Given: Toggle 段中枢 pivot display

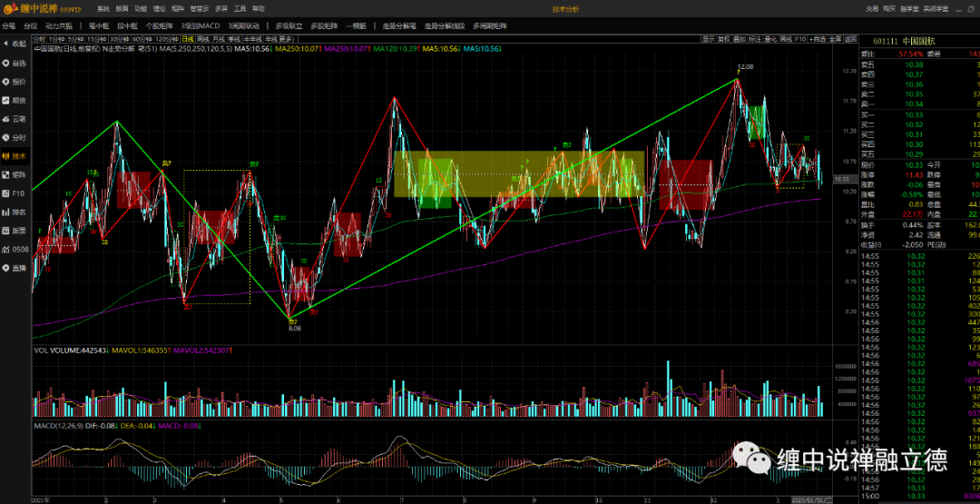Looking at the screenshot, I should (x=127, y=26).
